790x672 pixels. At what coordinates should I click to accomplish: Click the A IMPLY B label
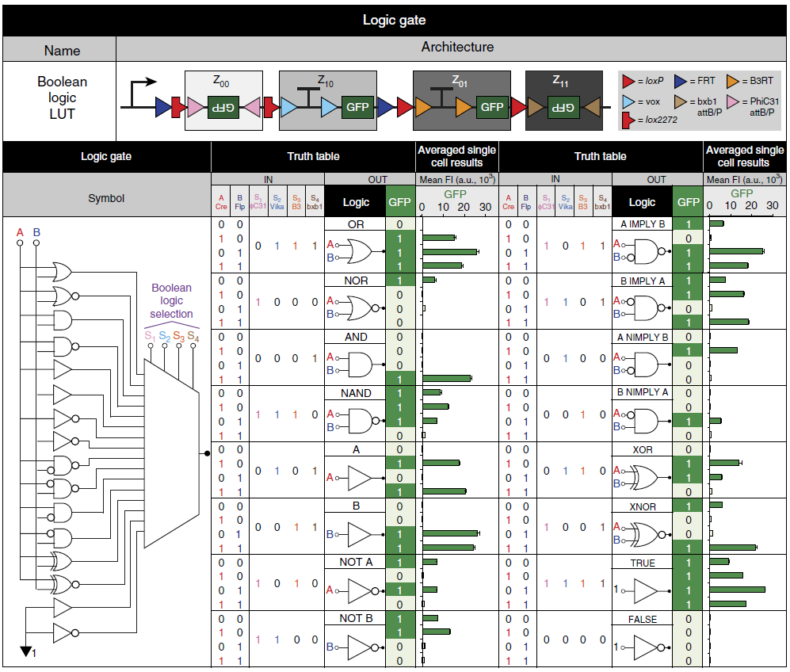[643, 224]
